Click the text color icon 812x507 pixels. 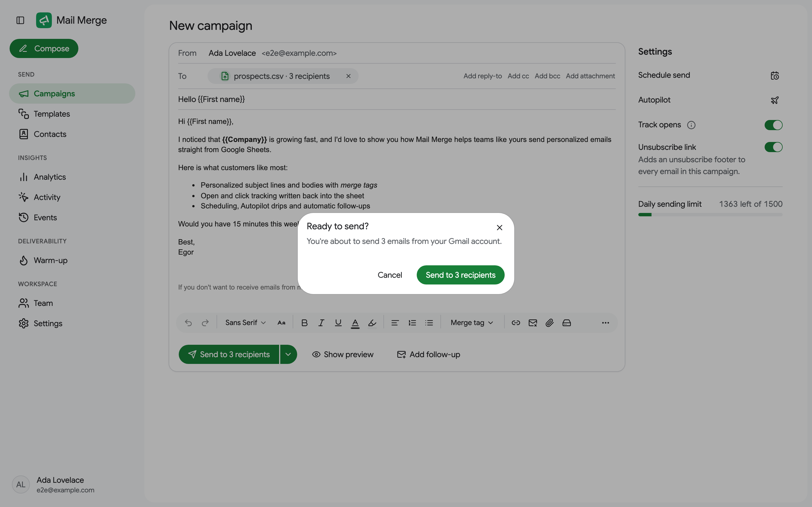tap(355, 323)
